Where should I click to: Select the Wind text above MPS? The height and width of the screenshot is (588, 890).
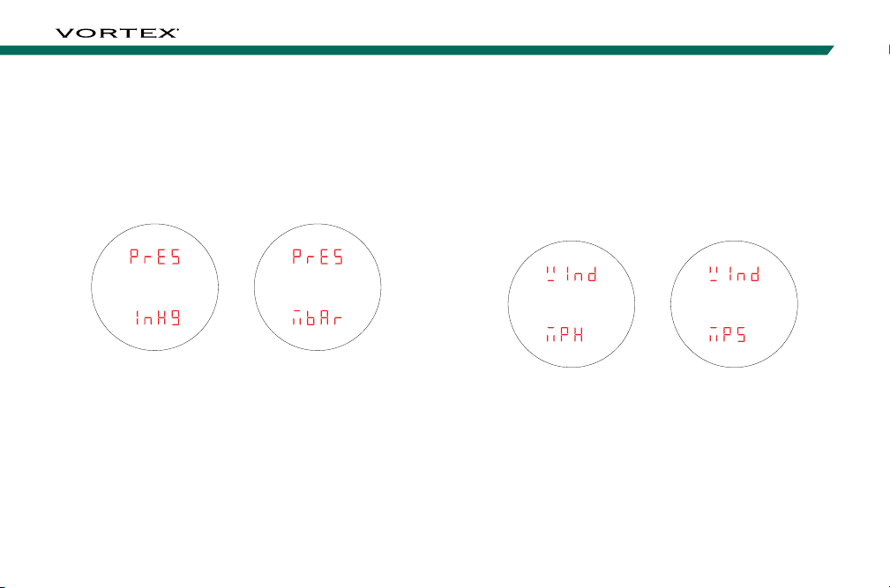pyautogui.click(x=734, y=274)
